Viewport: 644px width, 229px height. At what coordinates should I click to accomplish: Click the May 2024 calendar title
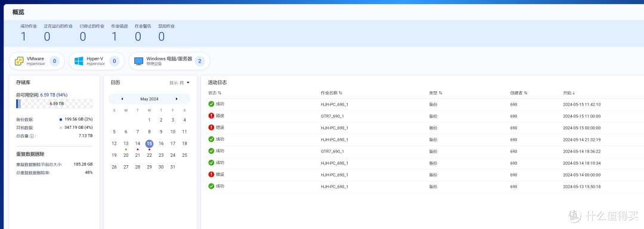[149, 99]
